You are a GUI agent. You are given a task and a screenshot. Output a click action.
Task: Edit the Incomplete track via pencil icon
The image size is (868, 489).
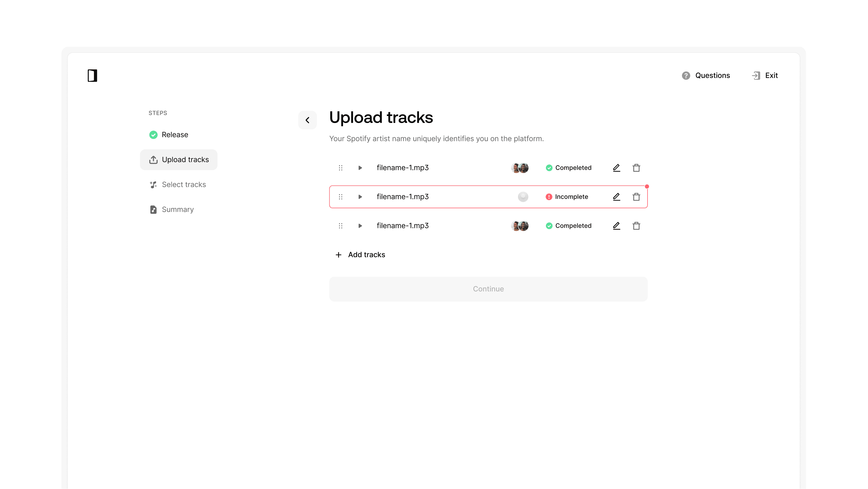(616, 197)
